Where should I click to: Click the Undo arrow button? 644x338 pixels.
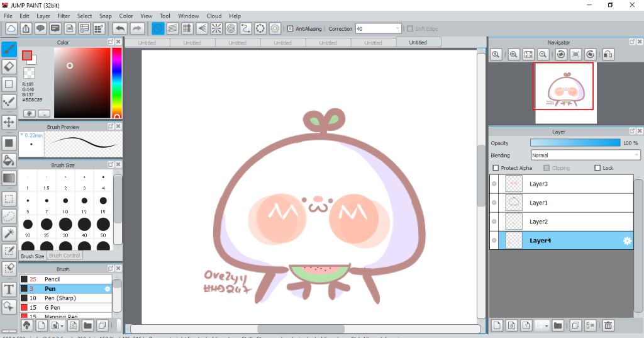coord(120,28)
